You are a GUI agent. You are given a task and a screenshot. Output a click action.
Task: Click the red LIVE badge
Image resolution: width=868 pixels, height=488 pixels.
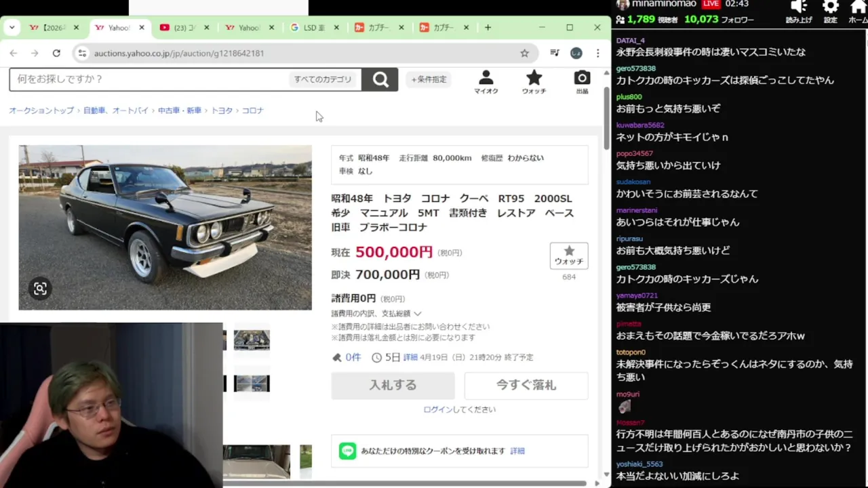pos(711,4)
